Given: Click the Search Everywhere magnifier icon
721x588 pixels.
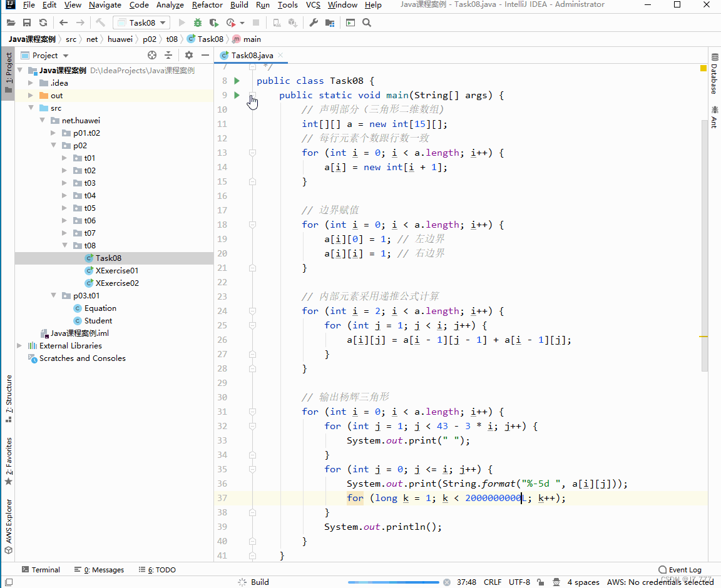Looking at the screenshot, I should (x=367, y=23).
